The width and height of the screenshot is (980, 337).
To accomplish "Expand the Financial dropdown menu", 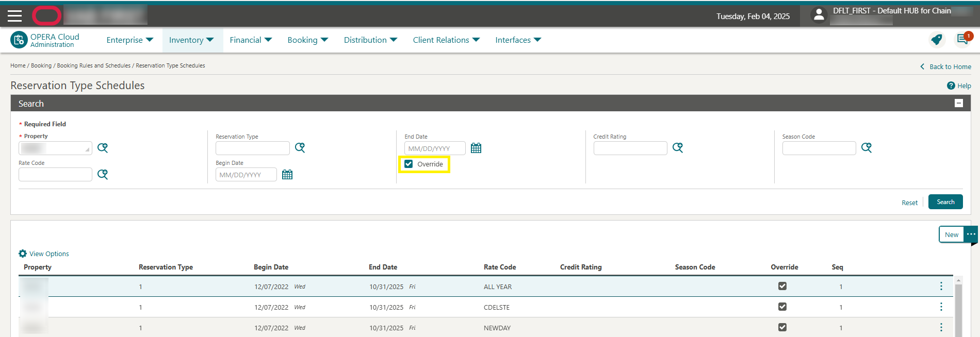I will (251, 40).
